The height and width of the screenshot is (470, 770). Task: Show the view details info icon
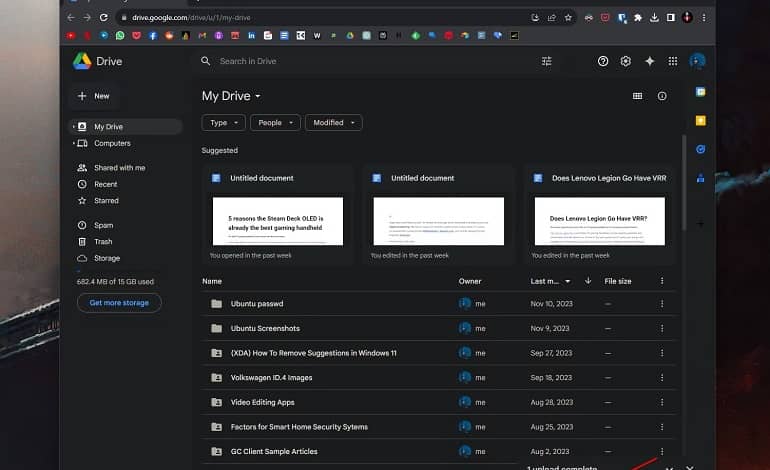click(662, 96)
